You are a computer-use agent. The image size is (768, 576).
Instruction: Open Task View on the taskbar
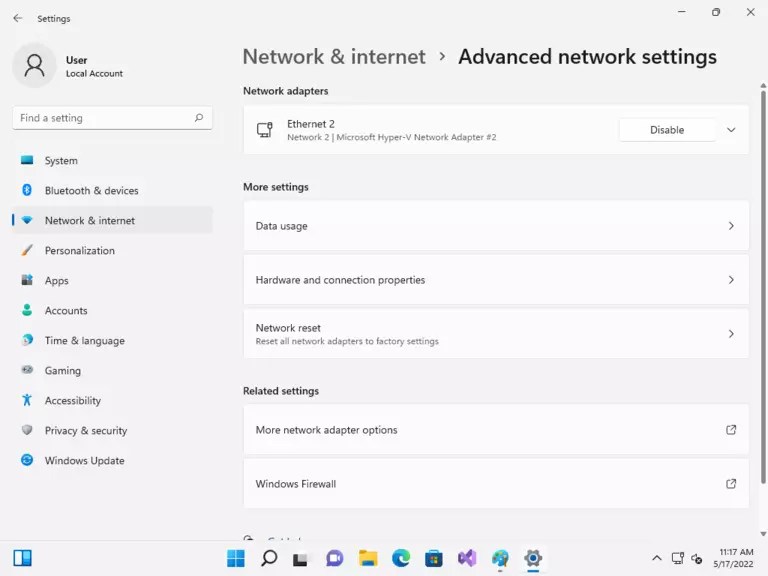301,558
